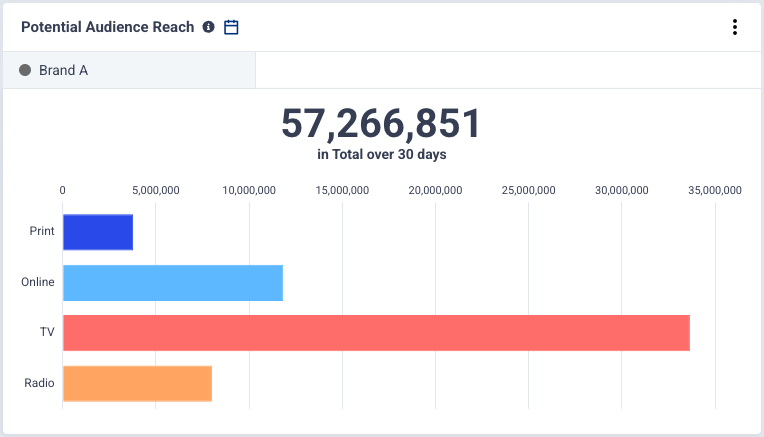Click the red TV bar

click(x=376, y=332)
